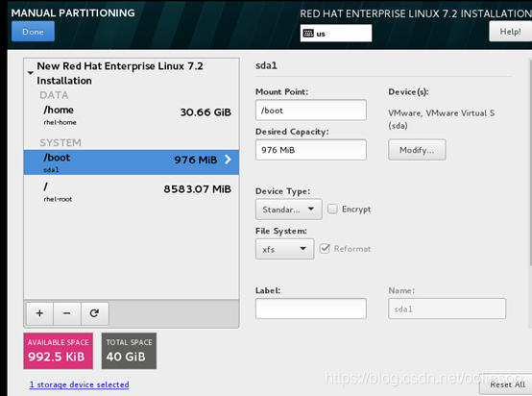The image size is (532, 396).
Task: Click the AVAILABLE SPACE 992.5 KiB box
Action: (x=58, y=351)
